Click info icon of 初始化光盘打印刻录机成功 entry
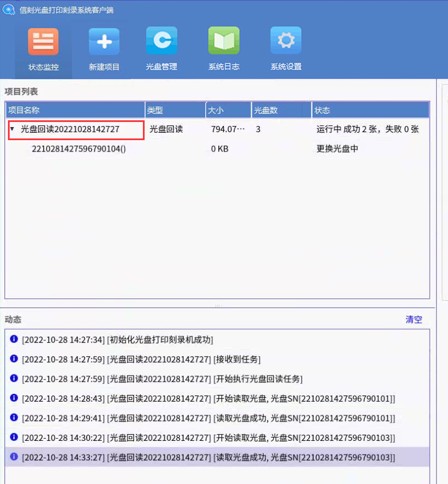The image size is (448, 484). 14,339
